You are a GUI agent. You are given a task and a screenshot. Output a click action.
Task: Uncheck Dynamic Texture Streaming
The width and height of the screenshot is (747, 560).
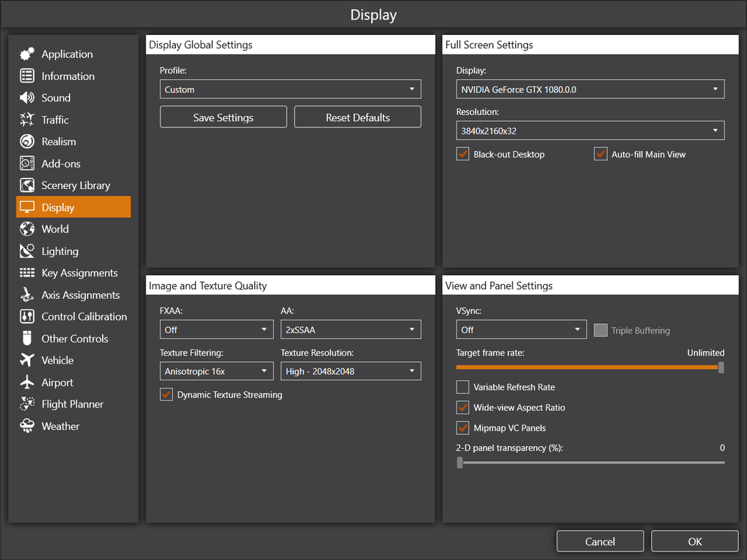(166, 395)
